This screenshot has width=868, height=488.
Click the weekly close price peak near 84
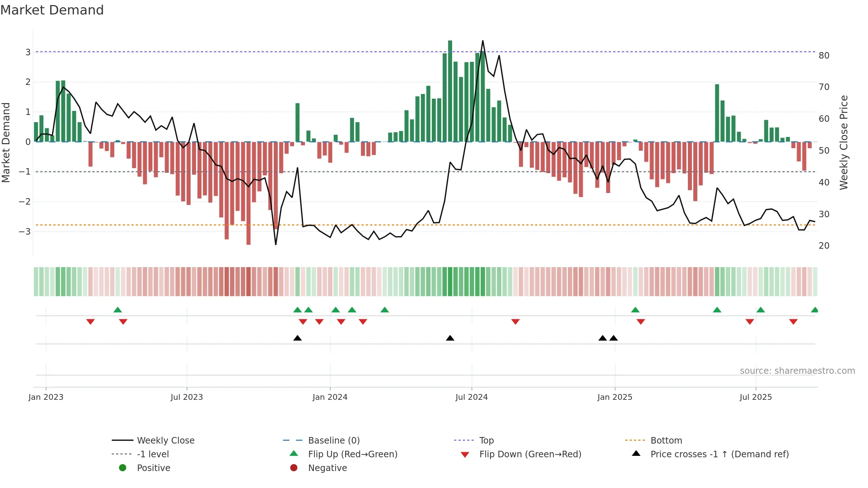click(483, 41)
